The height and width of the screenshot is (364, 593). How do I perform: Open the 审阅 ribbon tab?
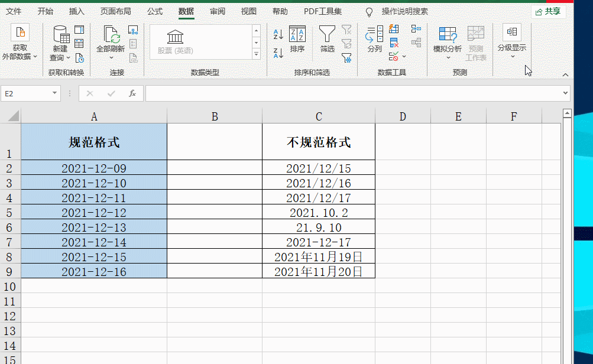tap(218, 11)
